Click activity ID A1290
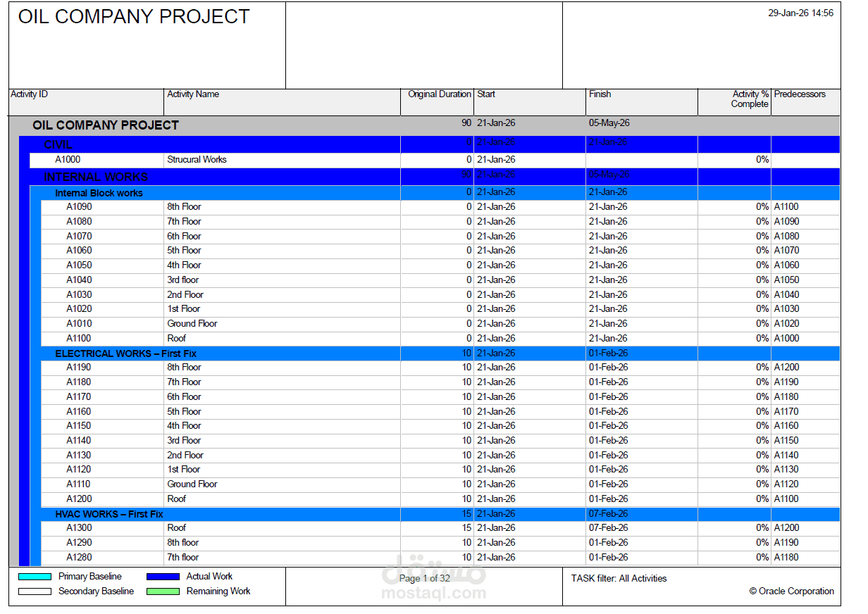Screen dimensions: 868x614 (79, 543)
